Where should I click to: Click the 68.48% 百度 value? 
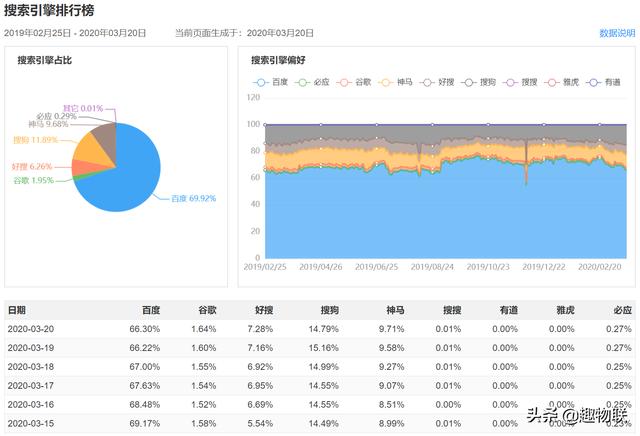145,405
